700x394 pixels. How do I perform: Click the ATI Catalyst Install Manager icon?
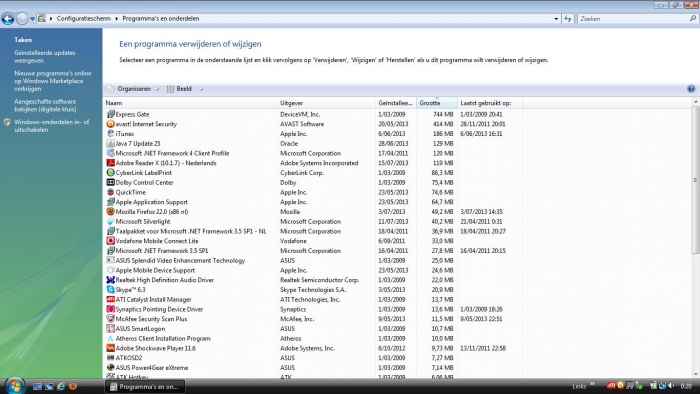point(110,299)
